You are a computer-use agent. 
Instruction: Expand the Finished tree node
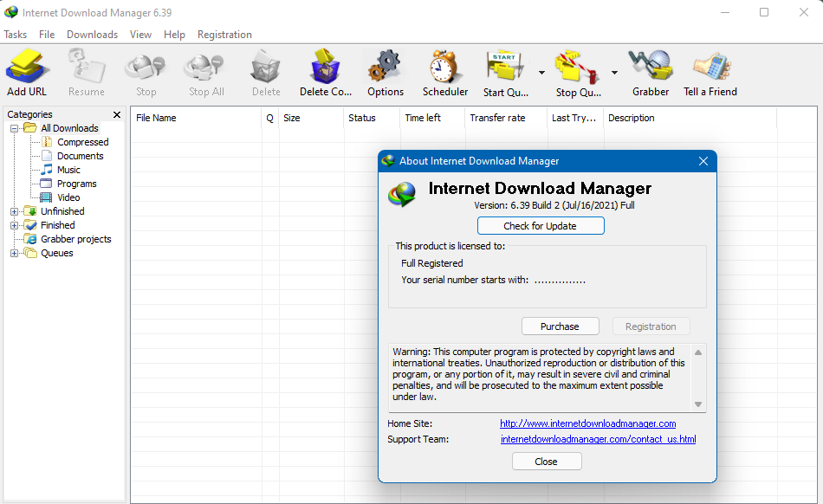pos(14,225)
